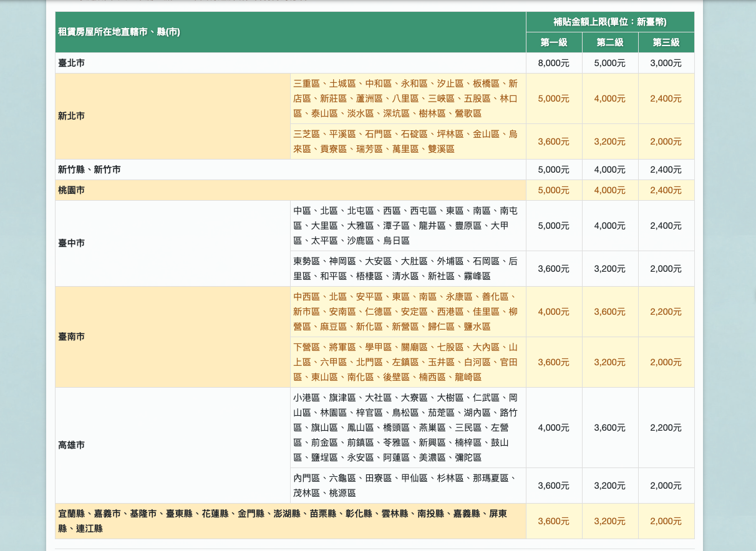Click 3,600元 in the 中西區 row
Screen dimensions: 756x551
(610, 312)
